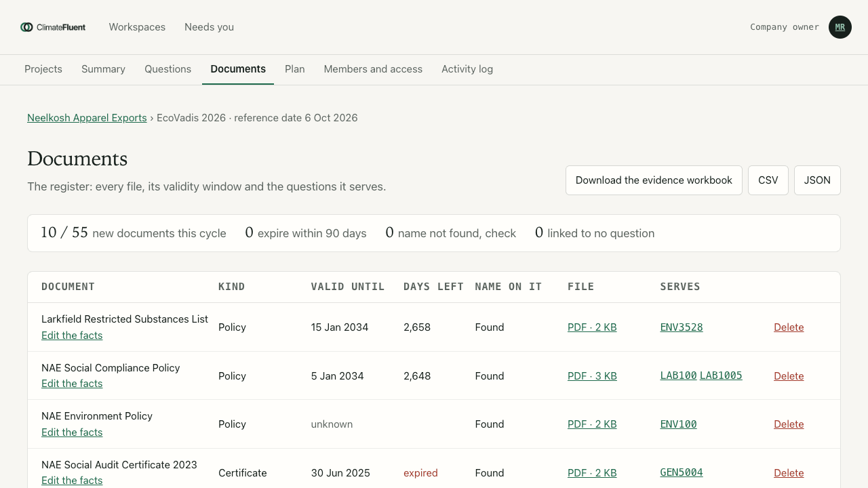The height and width of the screenshot is (488, 868).
Task: Export documents as CSV
Action: tap(768, 180)
